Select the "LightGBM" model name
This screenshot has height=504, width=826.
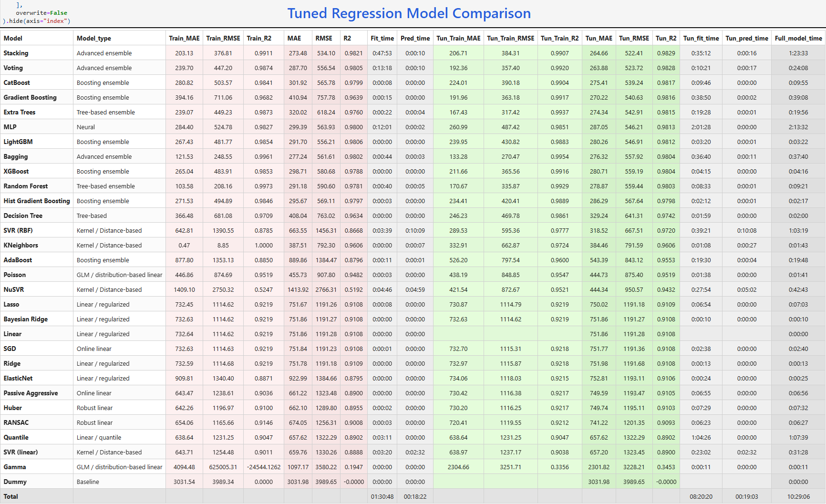[18, 142]
